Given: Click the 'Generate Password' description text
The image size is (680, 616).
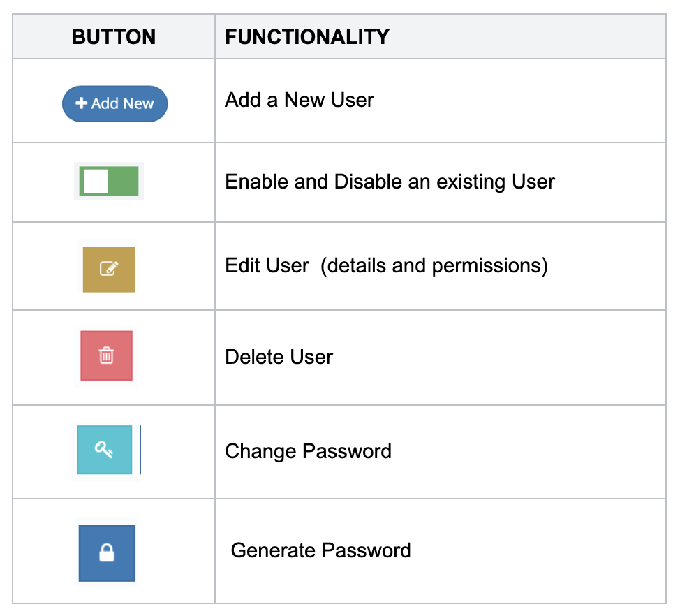Looking at the screenshot, I should 320,550.
